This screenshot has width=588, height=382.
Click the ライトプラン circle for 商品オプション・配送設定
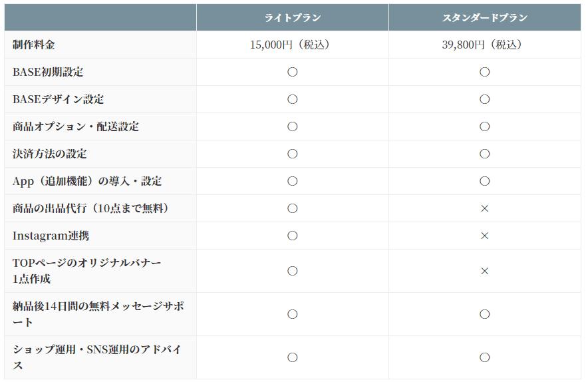click(292, 126)
